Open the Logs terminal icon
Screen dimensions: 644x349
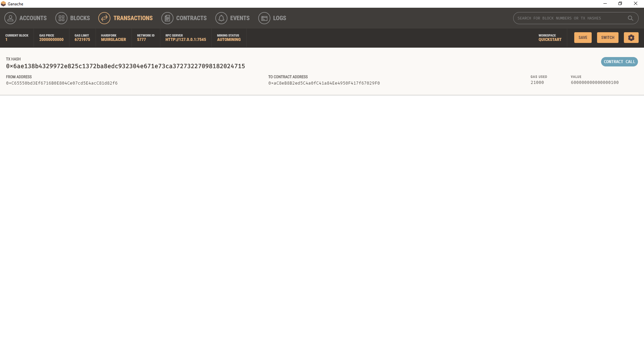[264, 18]
